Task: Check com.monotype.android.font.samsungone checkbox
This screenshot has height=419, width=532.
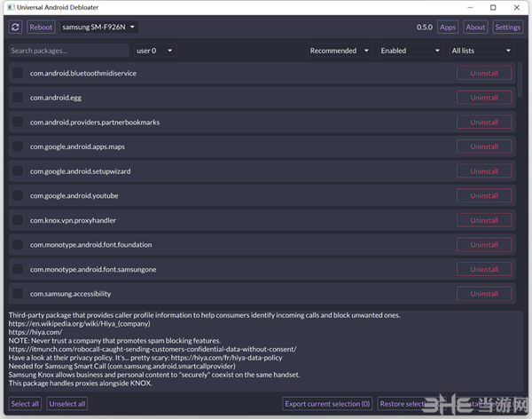Action: pyautogui.click(x=18, y=269)
